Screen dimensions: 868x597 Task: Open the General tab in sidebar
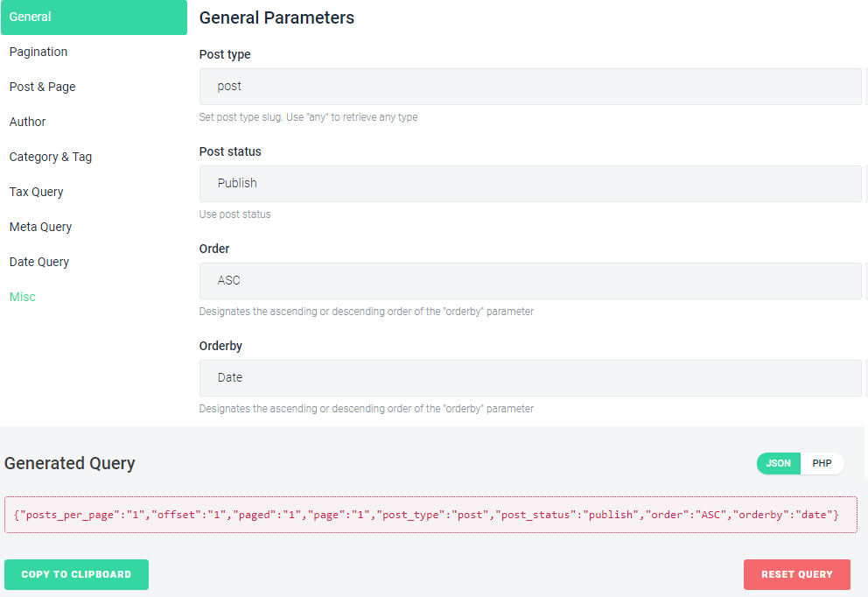point(94,18)
